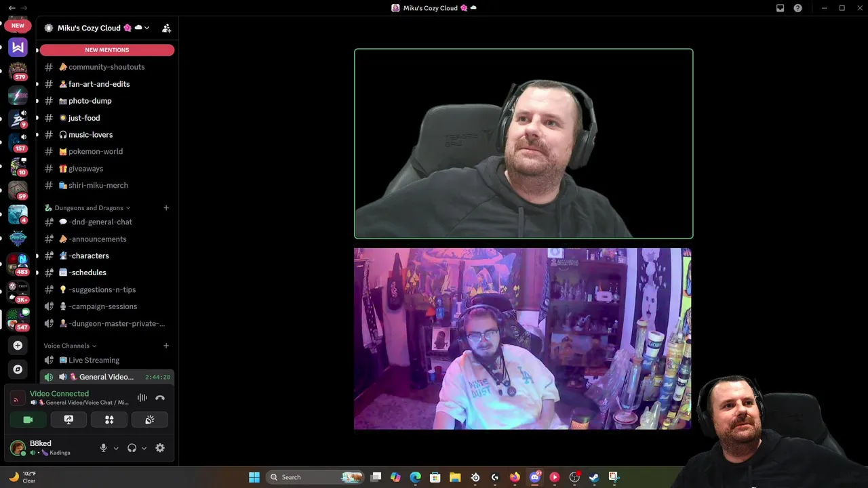Viewport: 868px width, 488px height.
Task: Open the community-shoutouts channel
Action: pos(107,67)
